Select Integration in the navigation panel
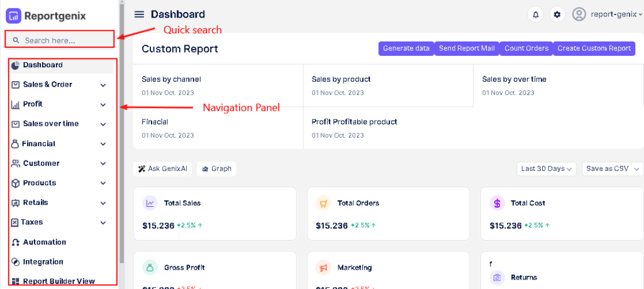Screen dimensions: 644x289 (43, 261)
